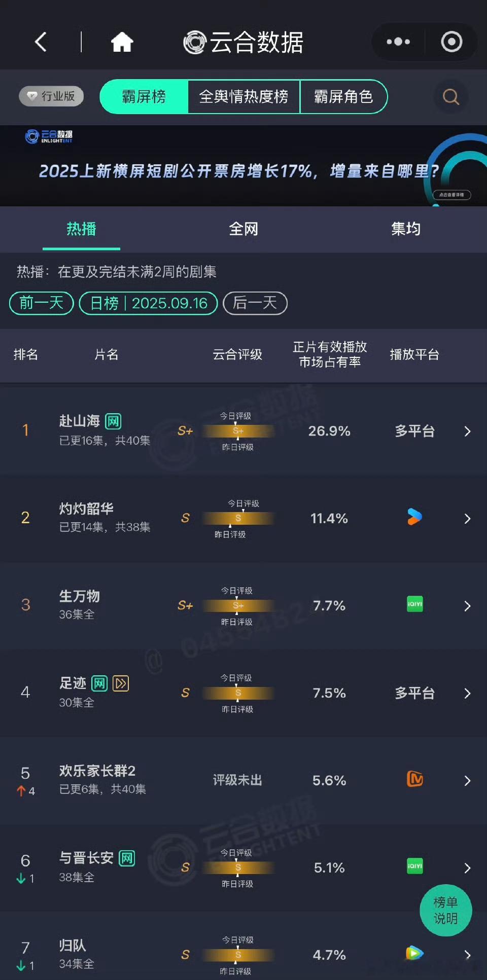The height and width of the screenshot is (980, 487).
Task: Select the 霸屏榜 segment
Action: (x=144, y=96)
